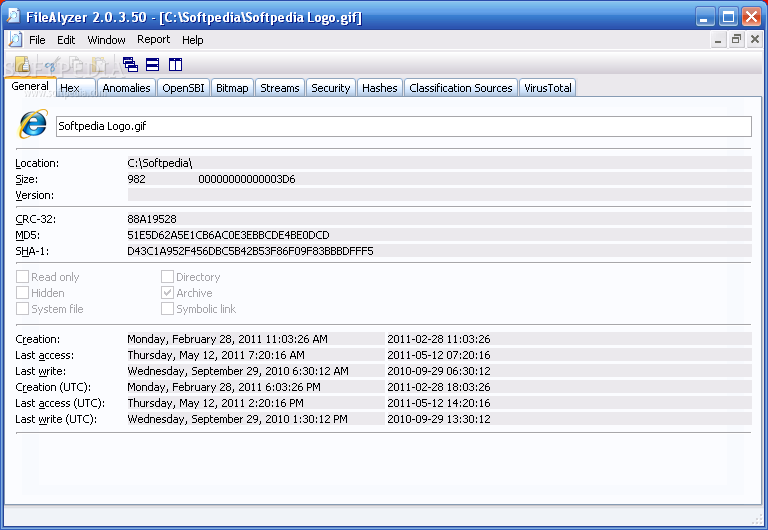Toggle the Hidden attribute checkbox
Screen dimensions: 768x530
pyautogui.click(x=23, y=293)
